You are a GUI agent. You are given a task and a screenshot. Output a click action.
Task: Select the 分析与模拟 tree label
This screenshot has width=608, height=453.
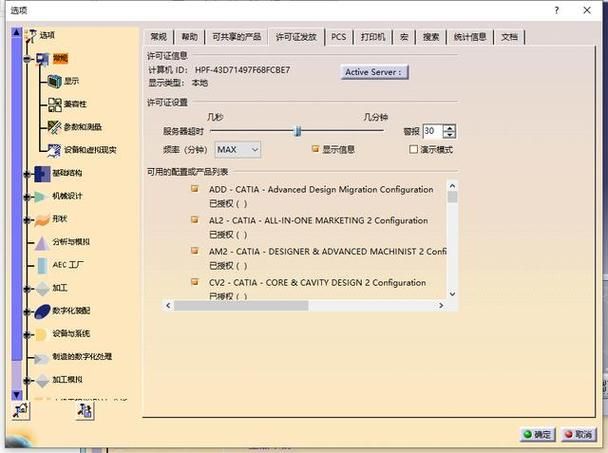point(71,242)
